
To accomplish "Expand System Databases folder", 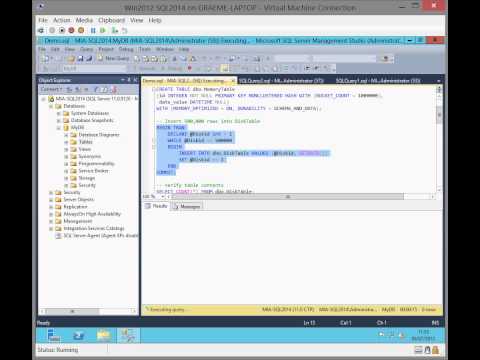I will coord(58,114).
